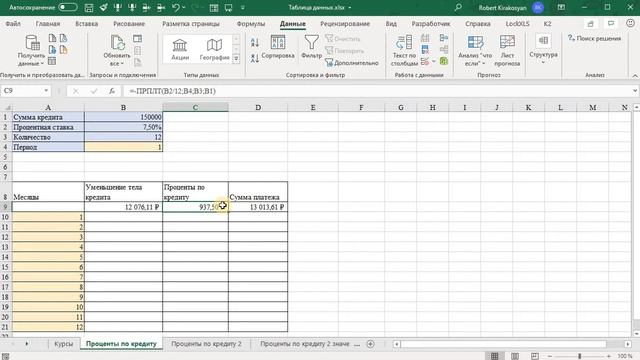Open Ribbon Display Options icon
Viewport: 640px width, 360px height.
pyautogui.click(x=561, y=7)
